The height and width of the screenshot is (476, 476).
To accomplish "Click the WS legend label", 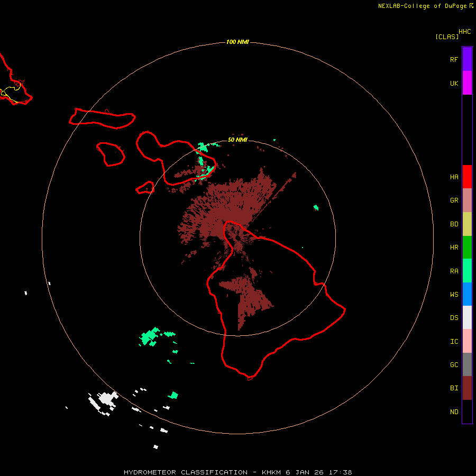I will [x=454, y=294].
